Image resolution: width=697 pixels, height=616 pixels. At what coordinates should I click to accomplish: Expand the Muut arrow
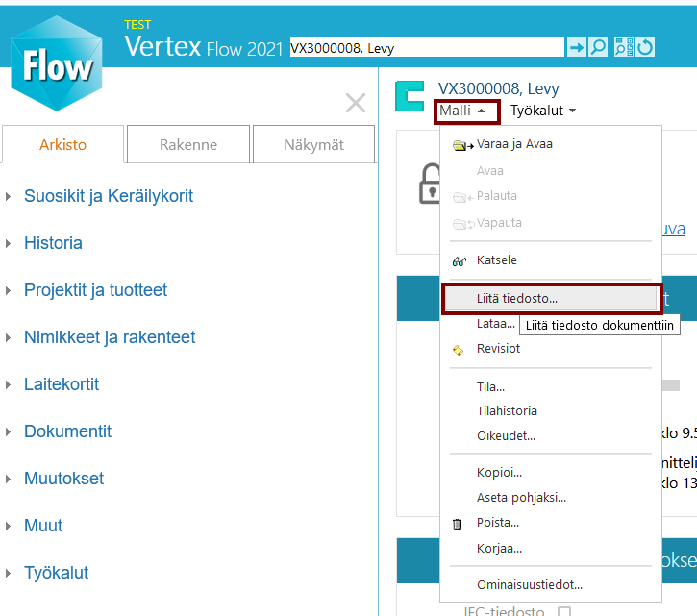(8, 527)
